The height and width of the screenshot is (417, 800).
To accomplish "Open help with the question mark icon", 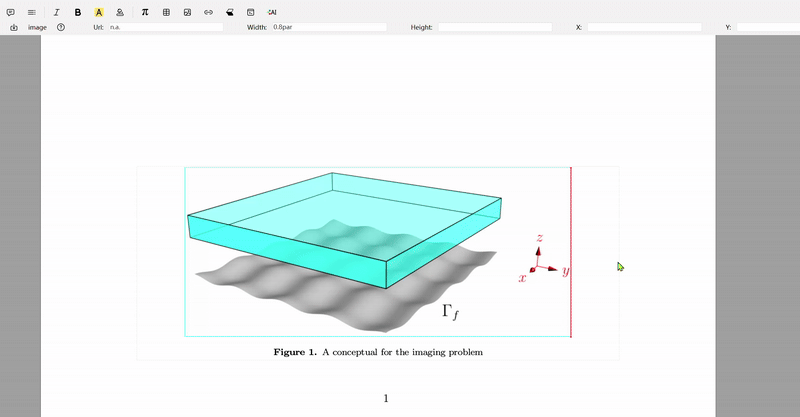I will point(61,27).
